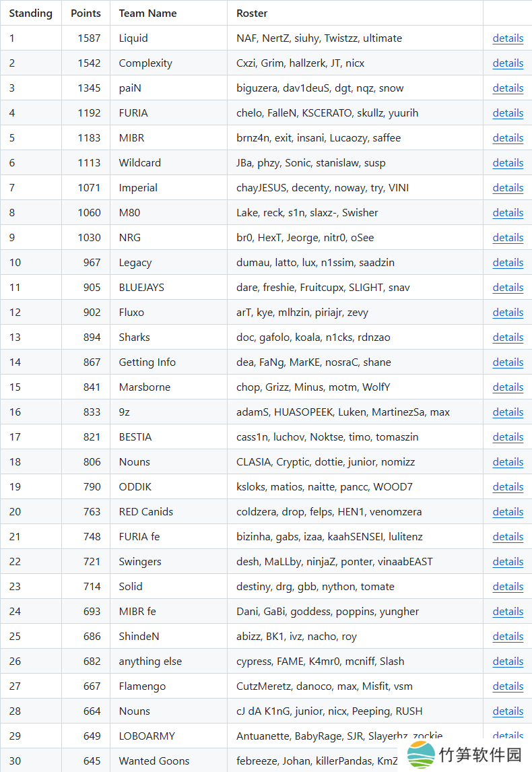View details for paiN row
The image size is (532, 772).
coord(508,88)
